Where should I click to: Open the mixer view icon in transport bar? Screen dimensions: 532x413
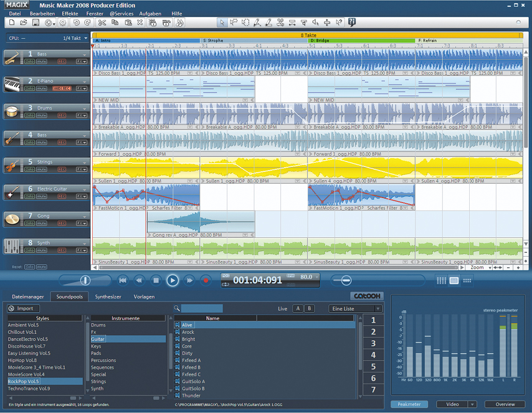[x=441, y=281]
